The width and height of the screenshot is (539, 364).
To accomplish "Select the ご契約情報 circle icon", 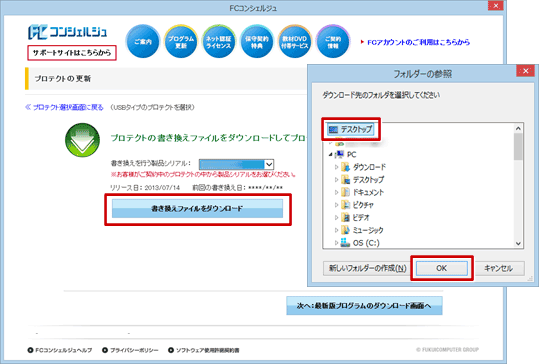I will (x=332, y=42).
